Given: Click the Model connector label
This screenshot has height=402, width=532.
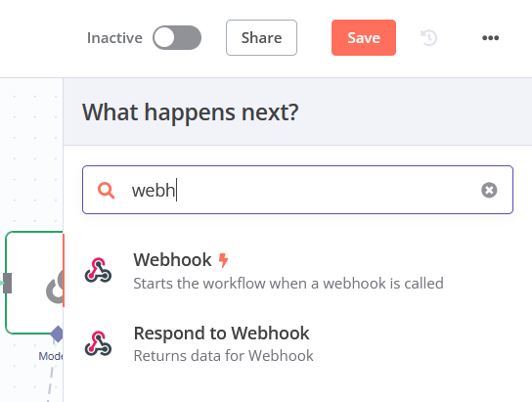Looking at the screenshot, I should click(51, 356).
